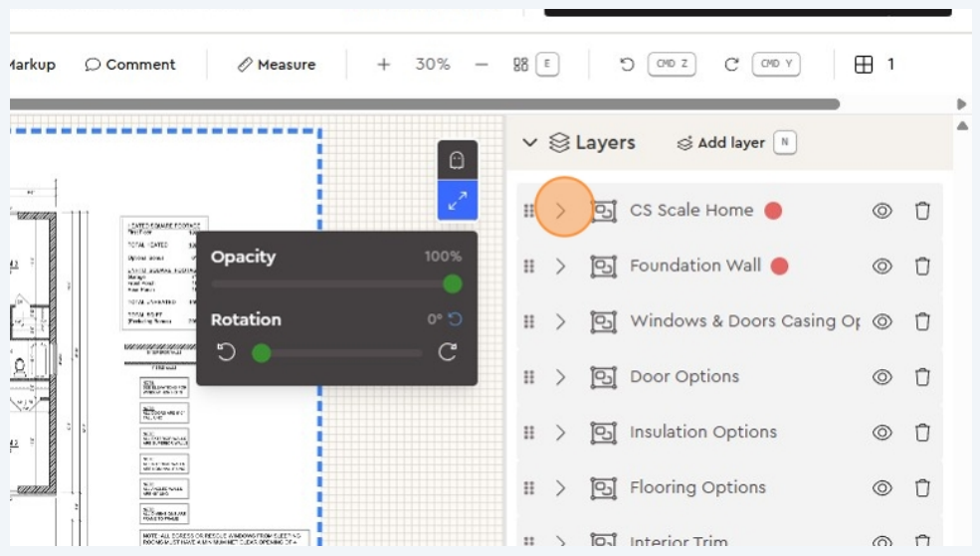
Task: Toggle visibility of Door Options layer
Action: coord(882,377)
